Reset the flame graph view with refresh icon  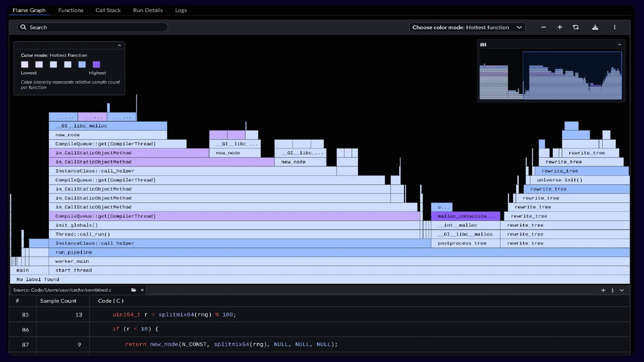click(x=576, y=27)
